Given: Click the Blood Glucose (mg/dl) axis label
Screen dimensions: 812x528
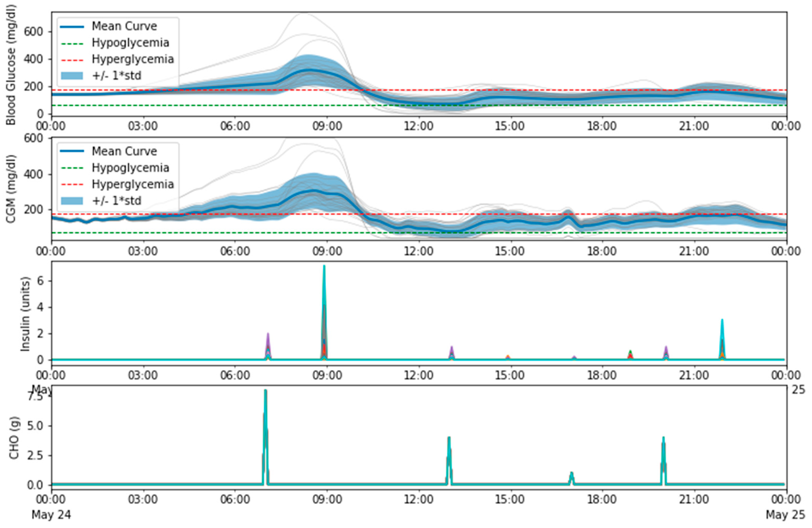Looking at the screenshot, I should click(x=11, y=65).
